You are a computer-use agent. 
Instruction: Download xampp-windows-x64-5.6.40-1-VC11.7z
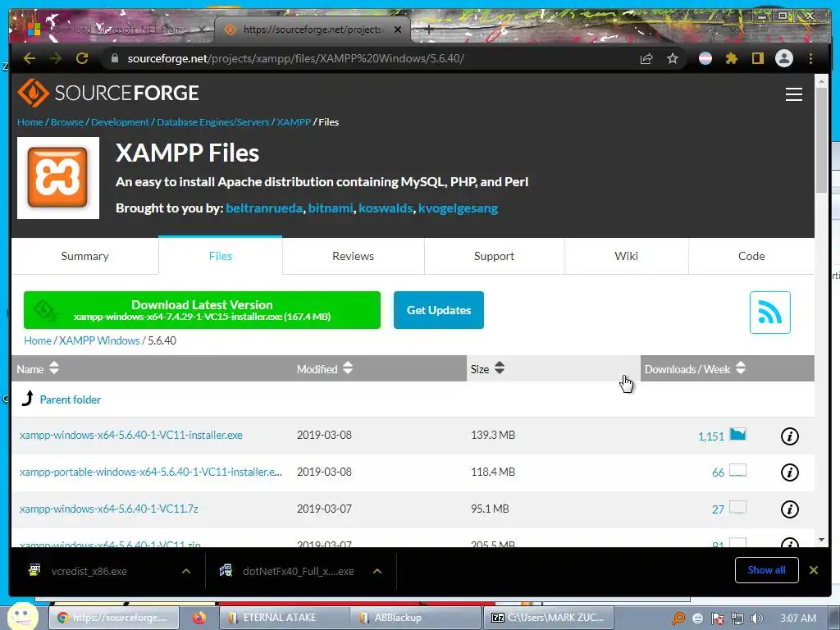click(x=109, y=509)
